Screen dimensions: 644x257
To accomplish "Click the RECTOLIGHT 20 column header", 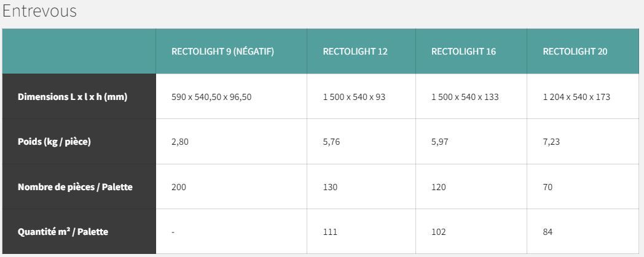I will coord(575,52).
